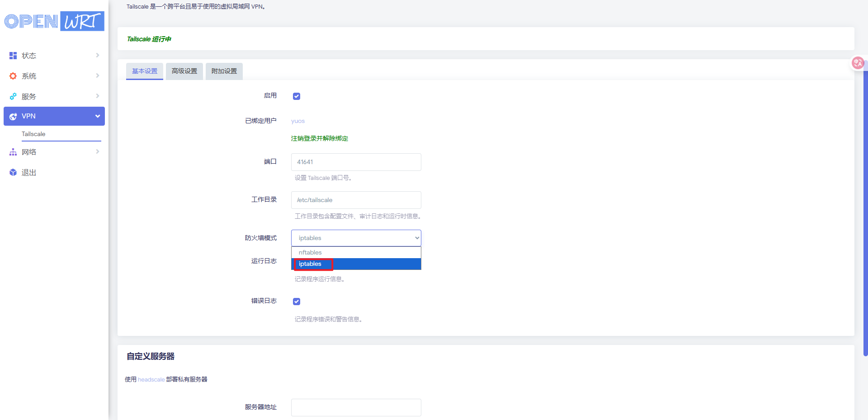Click the Status menu grid icon
The image size is (868, 420).
tap(13, 56)
